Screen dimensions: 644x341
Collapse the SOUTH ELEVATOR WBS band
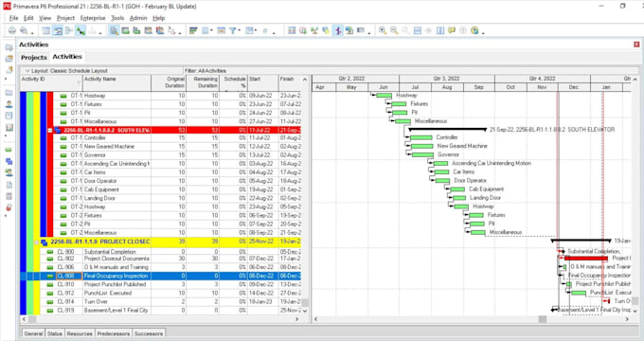point(49,130)
